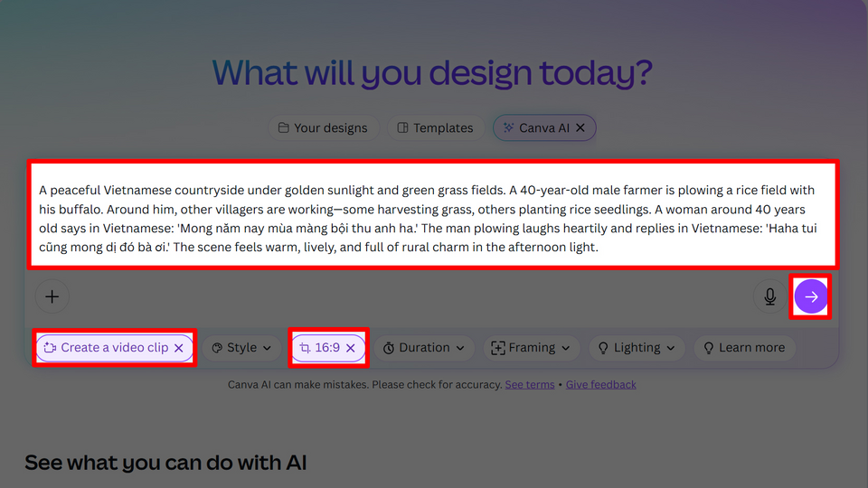Open the Duration dropdown
Image resolution: width=868 pixels, height=488 pixels.
tap(424, 348)
